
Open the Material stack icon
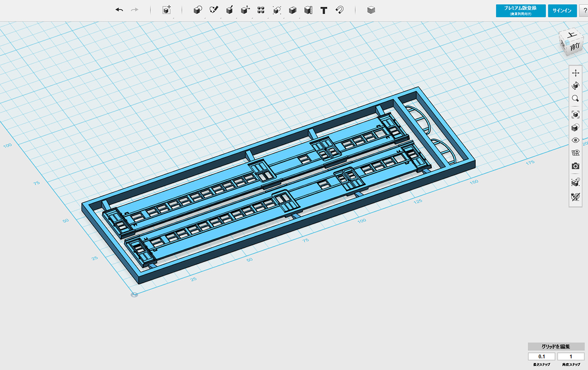click(x=371, y=10)
